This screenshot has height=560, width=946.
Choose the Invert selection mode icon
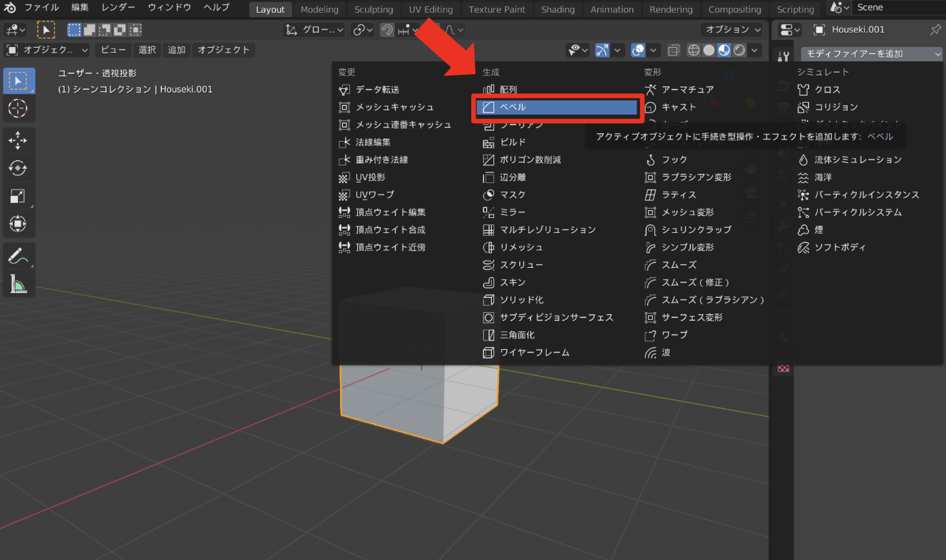120,30
